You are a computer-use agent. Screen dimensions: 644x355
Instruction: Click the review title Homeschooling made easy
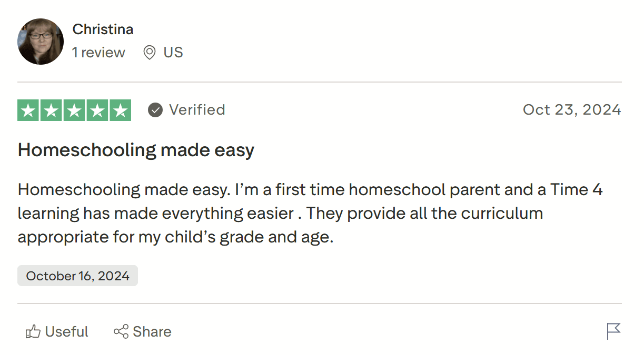[136, 150]
